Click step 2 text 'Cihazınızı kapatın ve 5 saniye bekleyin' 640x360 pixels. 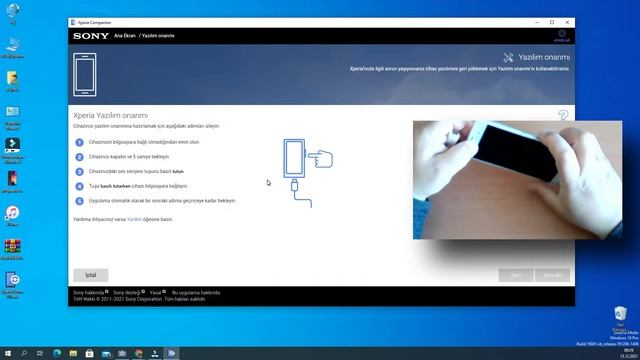pos(129,157)
